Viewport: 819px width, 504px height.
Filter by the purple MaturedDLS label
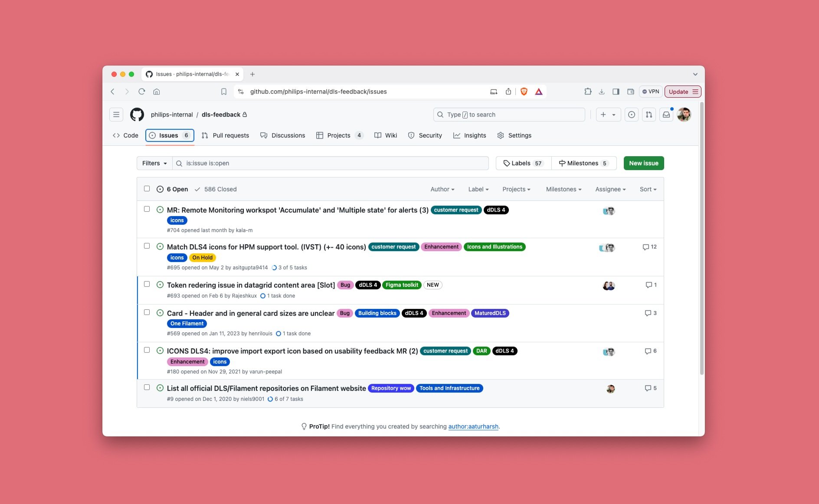click(490, 313)
